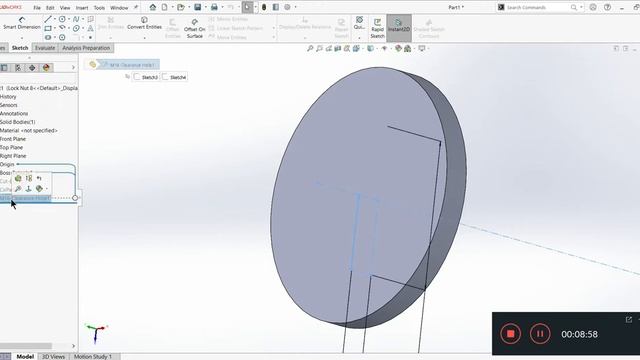Open the DisplayManager color sphere tab icon
Screen dimensions: 640x360
pos(46,67)
